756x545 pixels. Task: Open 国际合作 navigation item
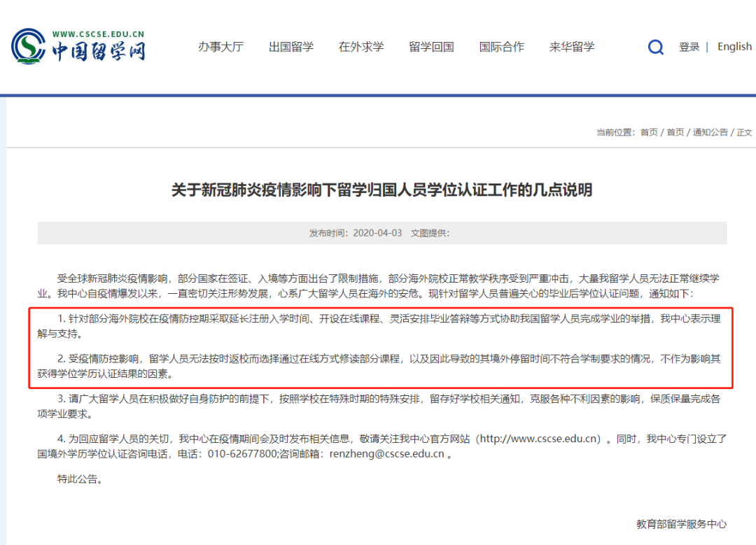pyautogui.click(x=501, y=47)
